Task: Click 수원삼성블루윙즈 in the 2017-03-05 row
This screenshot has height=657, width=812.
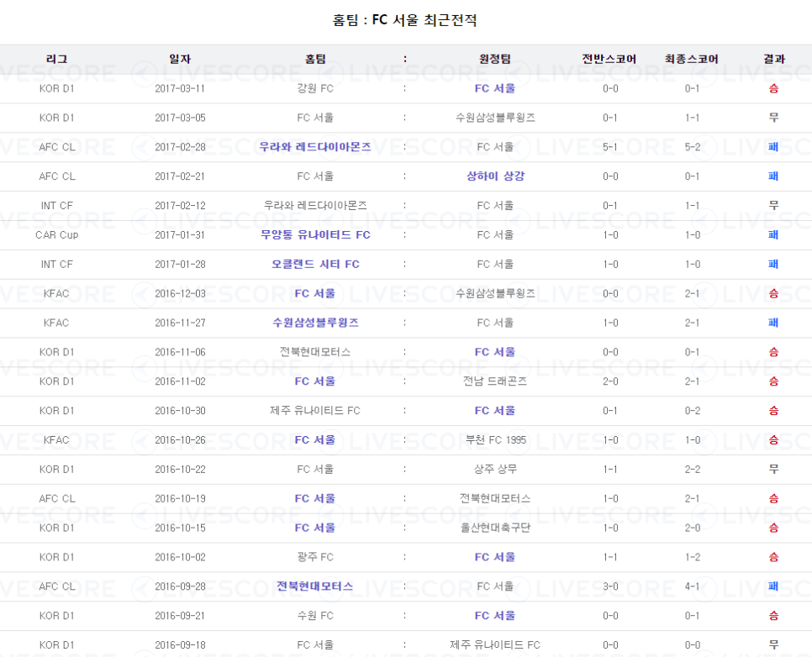Action: (494, 118)
